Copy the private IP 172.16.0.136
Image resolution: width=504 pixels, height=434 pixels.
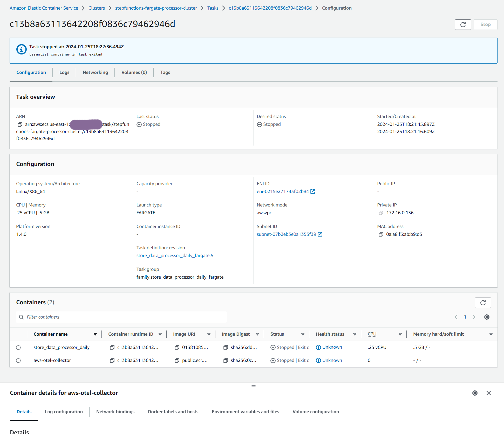tap(381, 213)
